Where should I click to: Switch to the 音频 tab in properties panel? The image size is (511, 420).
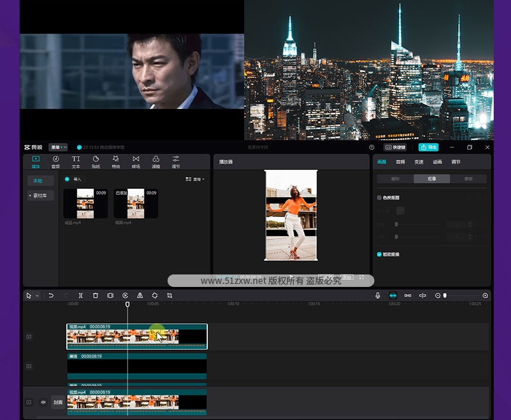(x=400, y=162)
